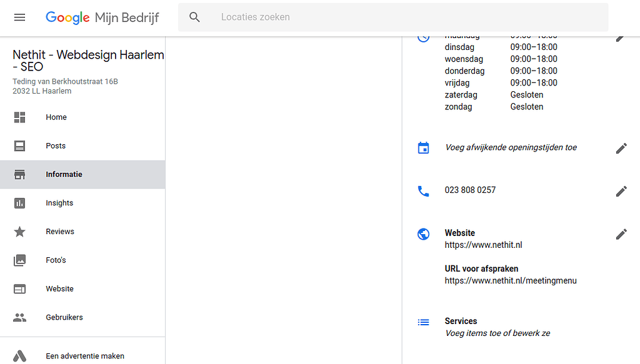Image resolution: width=640 pixels, height=364 pixels.
Task: Click zaterdag Gesloten row
Action: [x=494, y=95]
